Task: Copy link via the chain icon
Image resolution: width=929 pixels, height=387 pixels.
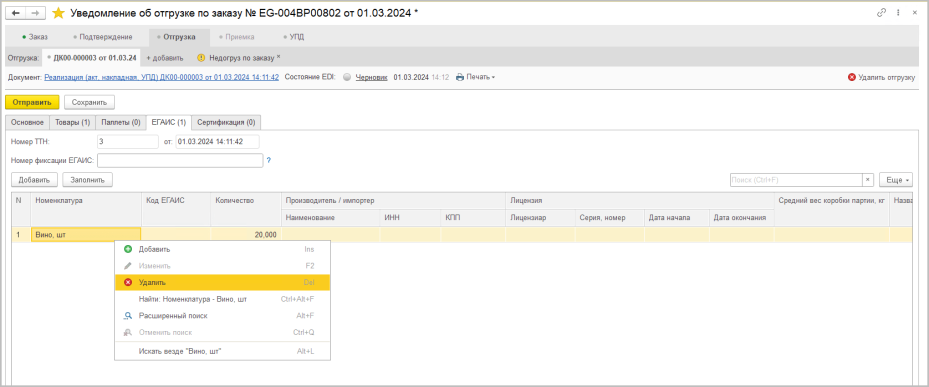Action: point(881,13)
